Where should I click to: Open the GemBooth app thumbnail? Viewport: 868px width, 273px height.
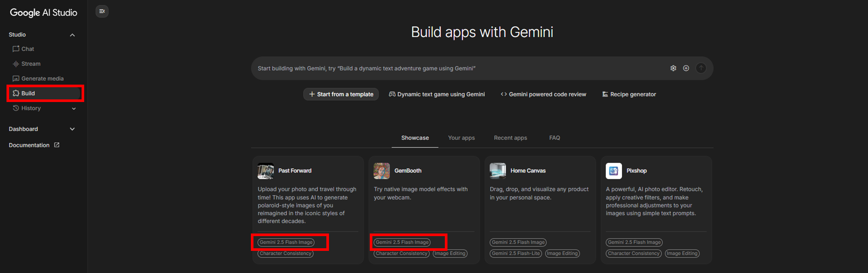click(x=381, y=171)
